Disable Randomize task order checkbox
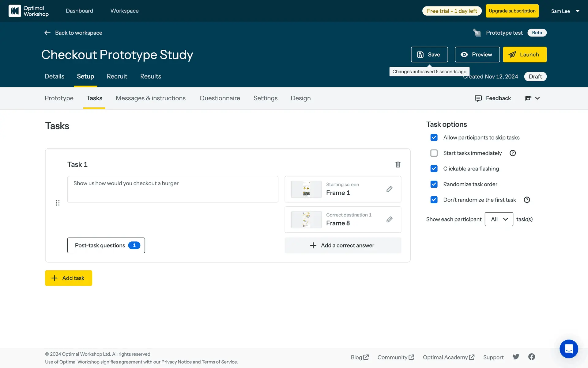Image resolution: width=588 pixels, height=368 pixels. click(434, 184)
